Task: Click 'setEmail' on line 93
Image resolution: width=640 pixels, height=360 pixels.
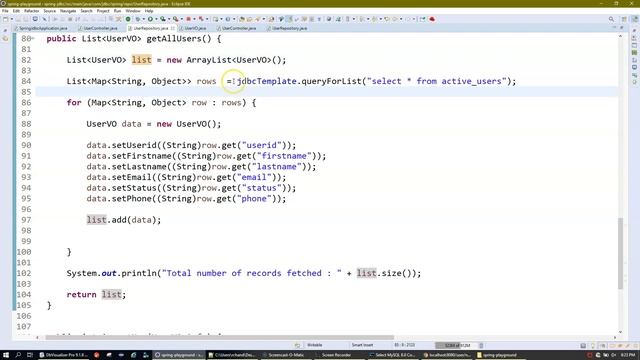Action: point(131,177)
